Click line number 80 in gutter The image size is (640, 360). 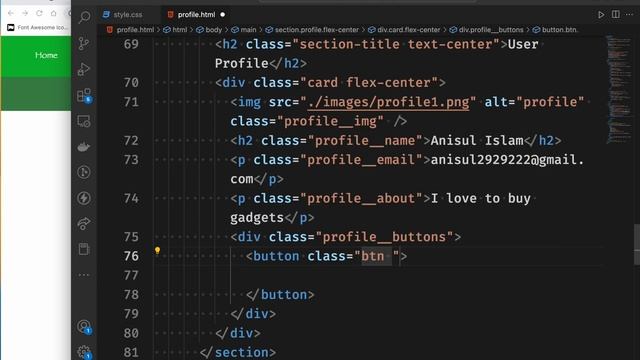click(131, 333)
